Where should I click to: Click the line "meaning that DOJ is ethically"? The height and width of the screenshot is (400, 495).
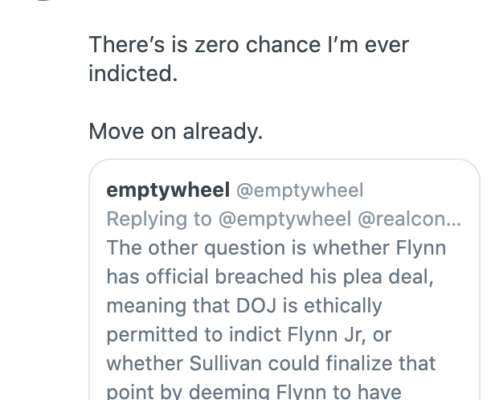pyautogui.click(x=244, y=306)
